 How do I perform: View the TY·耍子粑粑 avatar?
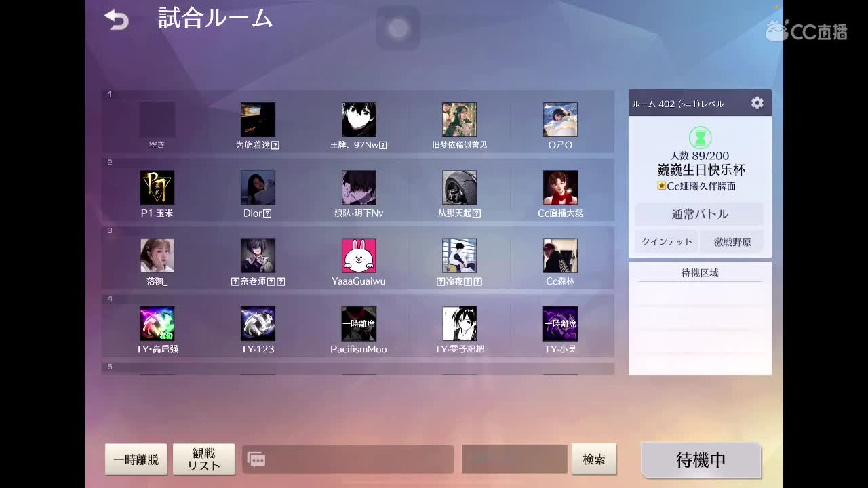460,324
